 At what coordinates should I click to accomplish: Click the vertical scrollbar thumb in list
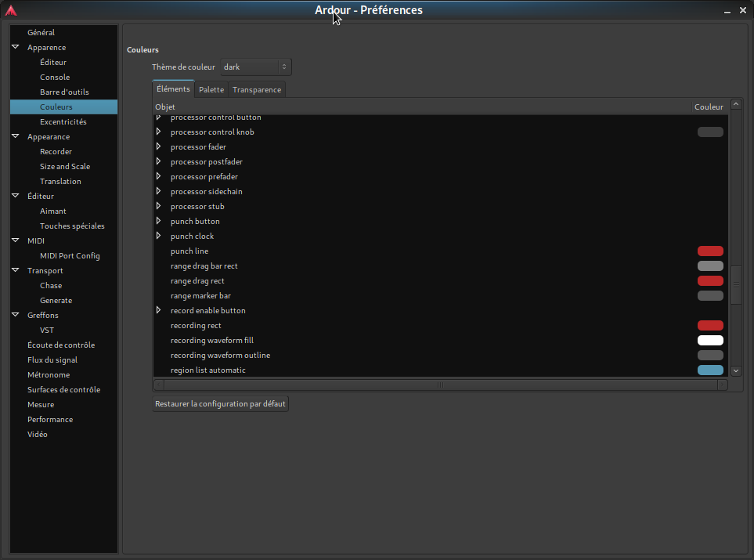click(736, 285)
